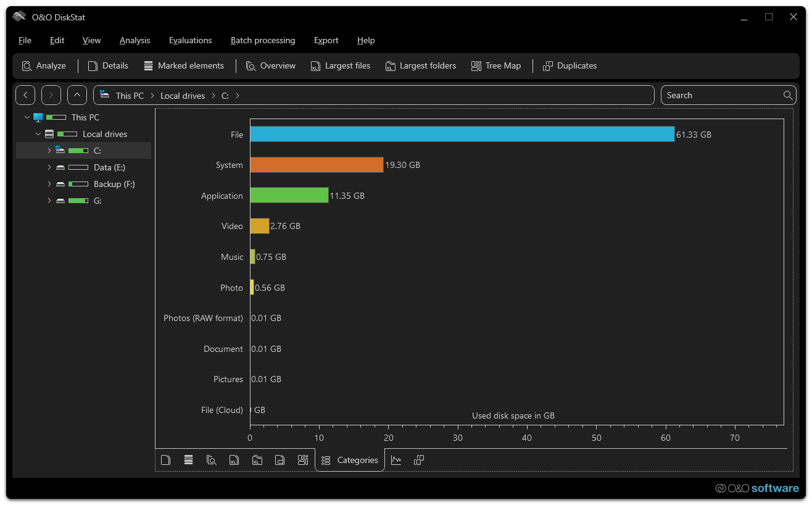Viewport: 812px width, 505px height.
Task: Open chevron after Local drives in breadcrumb
Action: pyautogui.click(x=213, y=96)
